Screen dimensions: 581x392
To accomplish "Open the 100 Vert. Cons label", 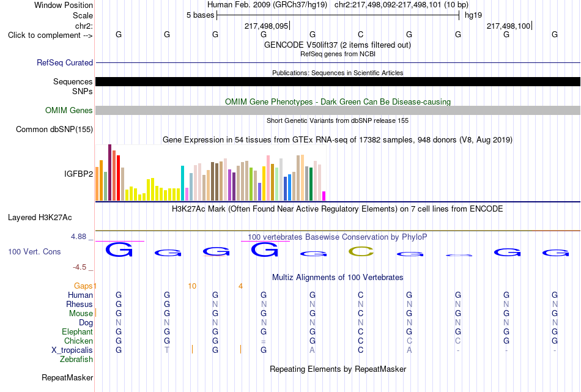I will click(x=34, y=251).
